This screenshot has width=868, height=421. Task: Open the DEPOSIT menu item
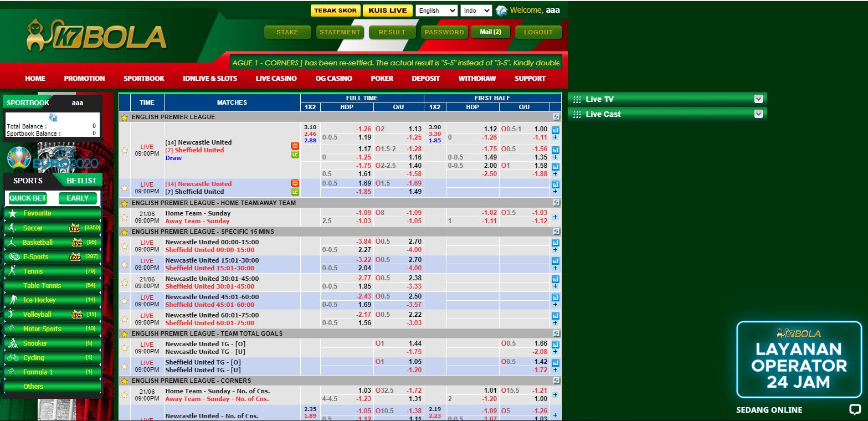pyautogui.click(x=426, y=78)
